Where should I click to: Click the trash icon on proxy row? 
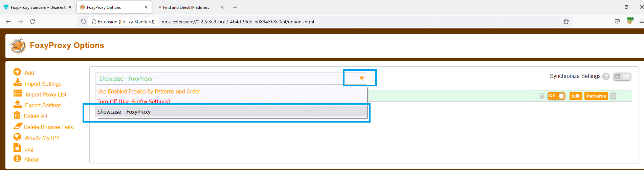coord(613,96)
